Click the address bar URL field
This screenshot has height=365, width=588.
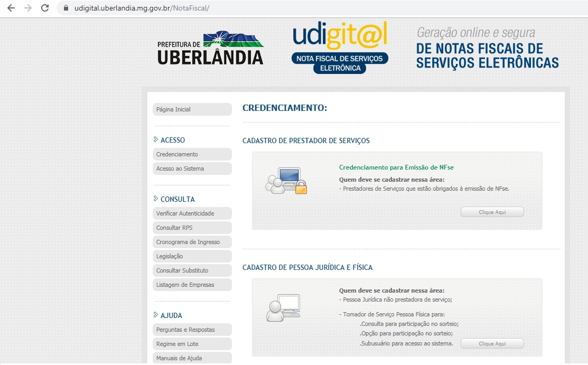click(322, 8)
